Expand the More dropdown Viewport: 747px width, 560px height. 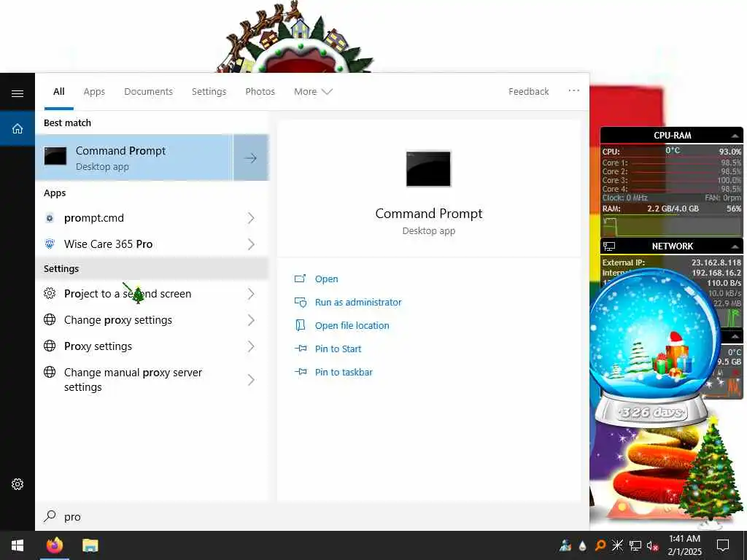(x=312, y=91)
